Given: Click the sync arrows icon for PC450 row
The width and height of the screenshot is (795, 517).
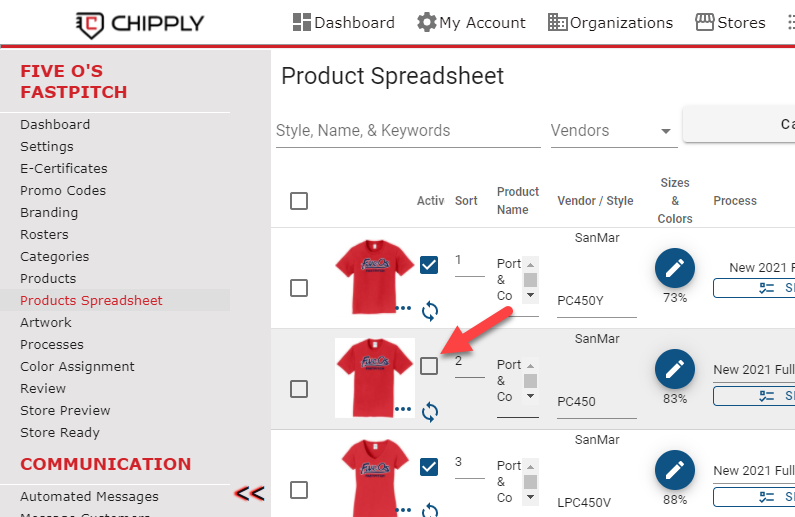Looking at the screenshot, I should coord(429,412).
